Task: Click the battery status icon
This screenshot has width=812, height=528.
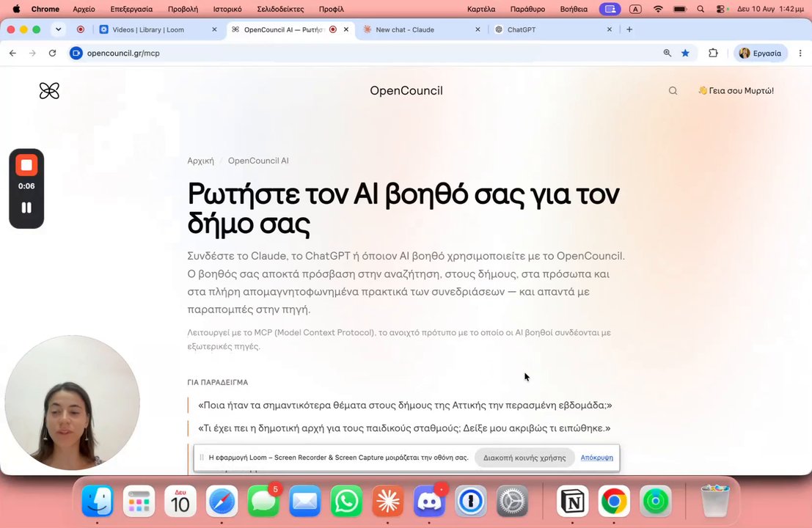Action: click(680, 9)
